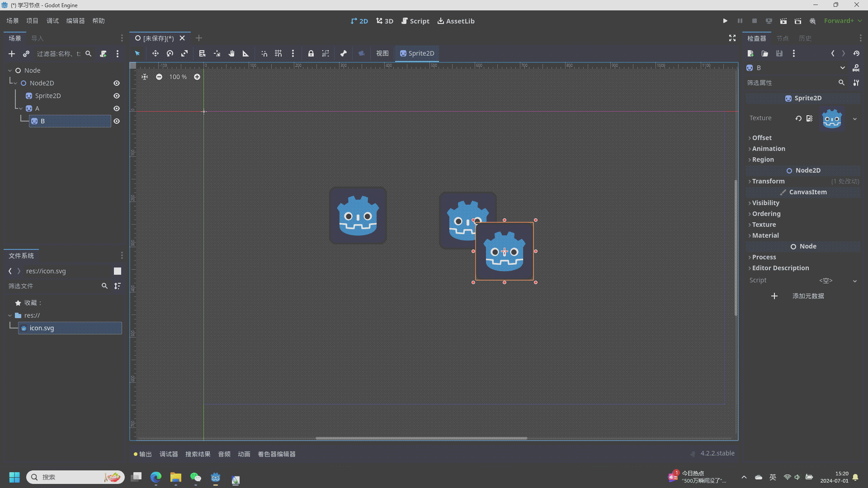The width and height of the screenshot is (868, 488).
Task: Click the viewport horizontal scrollbar
Action: coord(421,438)
